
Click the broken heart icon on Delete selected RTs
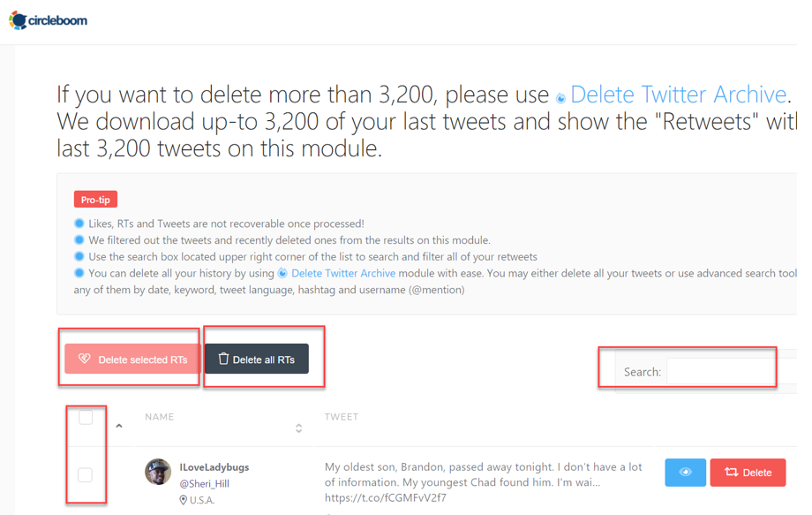click(85, 359)
